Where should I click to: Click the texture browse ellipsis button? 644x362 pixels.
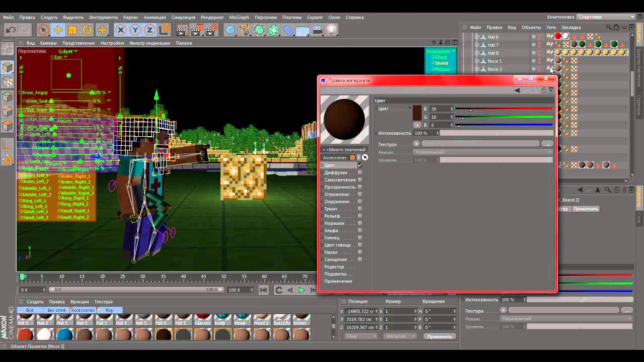(x=547, y=144)
